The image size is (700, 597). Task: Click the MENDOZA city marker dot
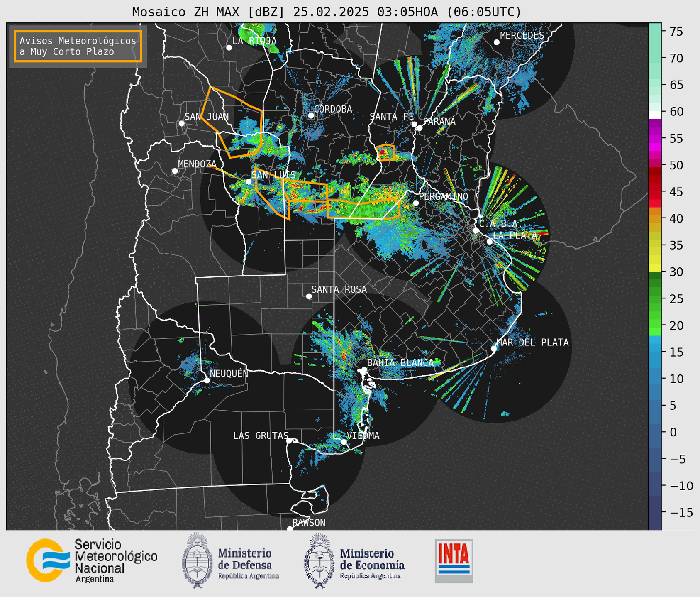[x=175, y=171]
